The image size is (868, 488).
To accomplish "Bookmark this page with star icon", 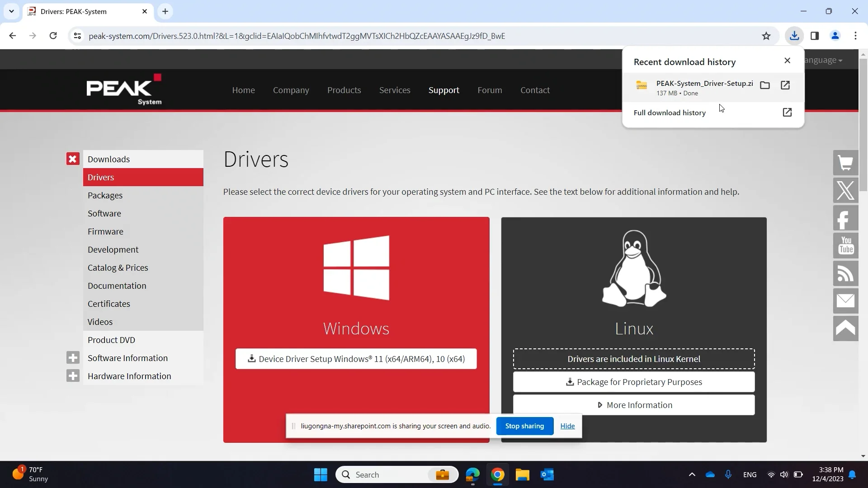I will tap(766, 36).
